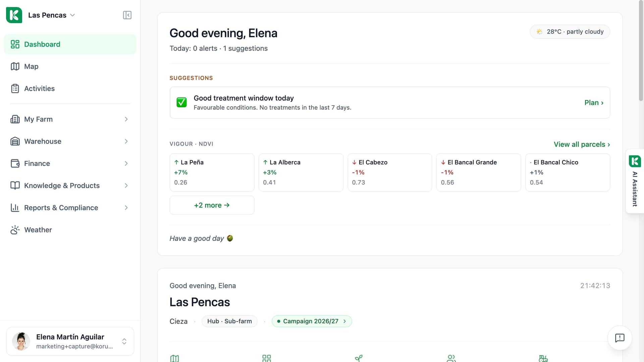The width and height of the screenshot is (644, 362).
Task: Click the Dashboard grid icon
Action: 15,44
